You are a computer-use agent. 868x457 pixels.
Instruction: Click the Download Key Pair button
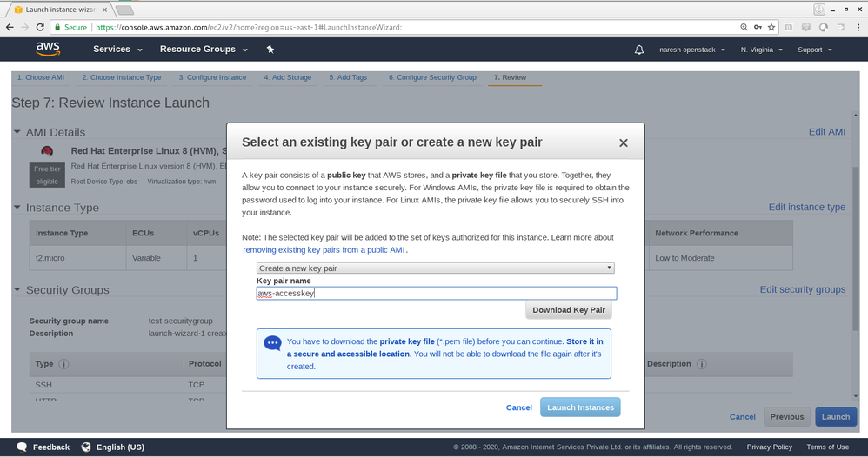(570, 310)
